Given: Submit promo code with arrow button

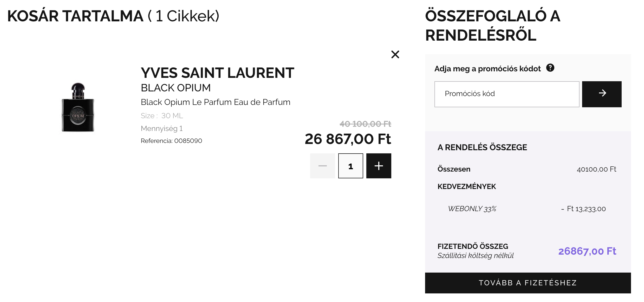Looking at the screenshot, I should [x=602, y=94].
